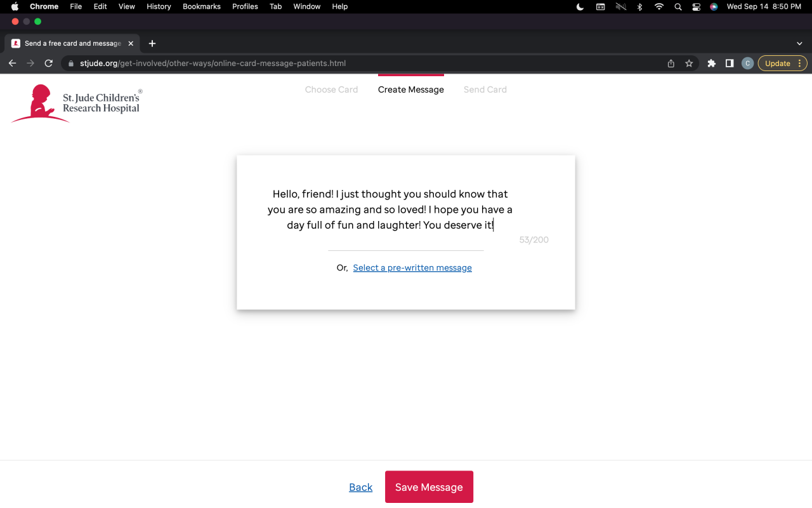Open the Bookmarks menu
This screenshot has height=508, width=812.
tap(202, 6)
